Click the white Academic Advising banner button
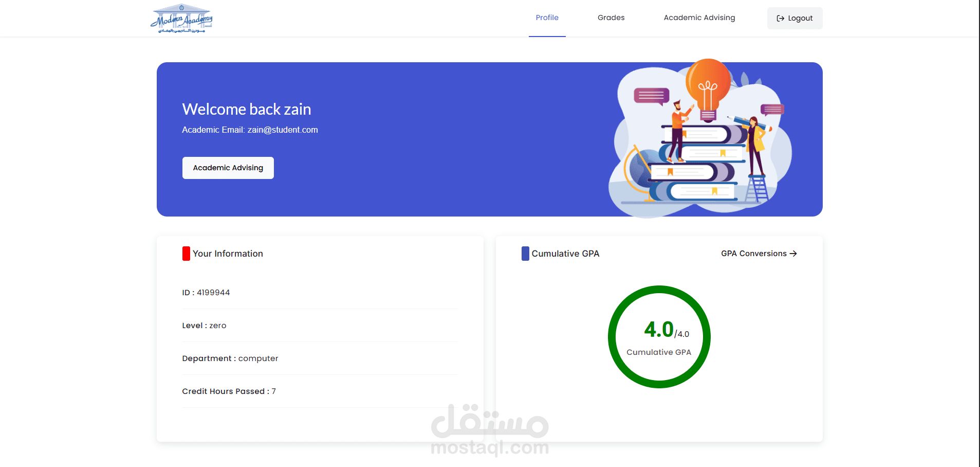This screenshot has height=467, width=980. pos(228,168)
